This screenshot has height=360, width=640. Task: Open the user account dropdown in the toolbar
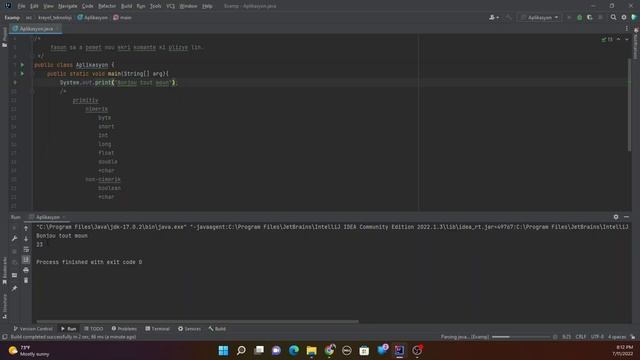[494, 18]
